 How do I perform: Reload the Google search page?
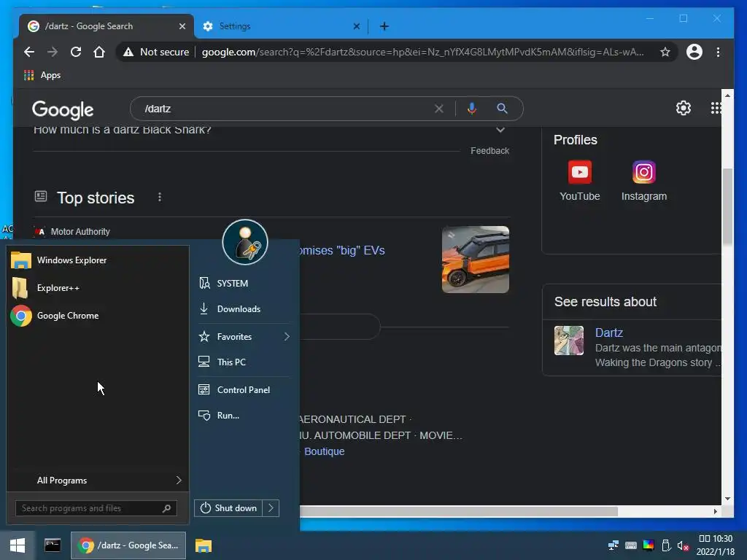tap(76, 52)
